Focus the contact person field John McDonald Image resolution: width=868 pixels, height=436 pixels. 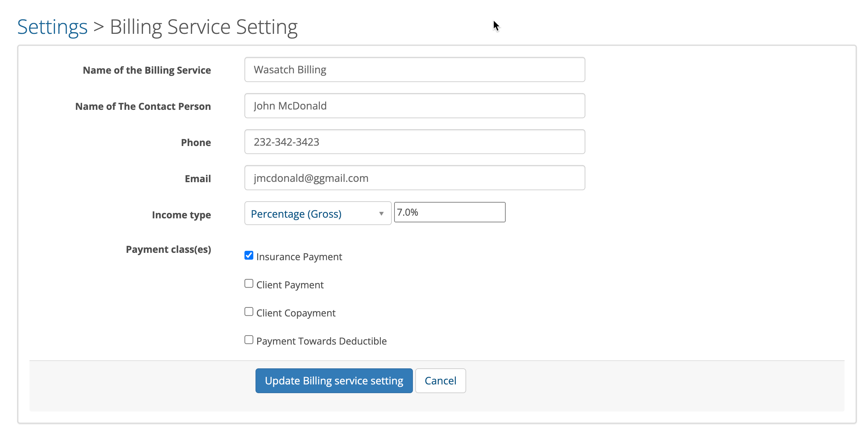[415, 106]
